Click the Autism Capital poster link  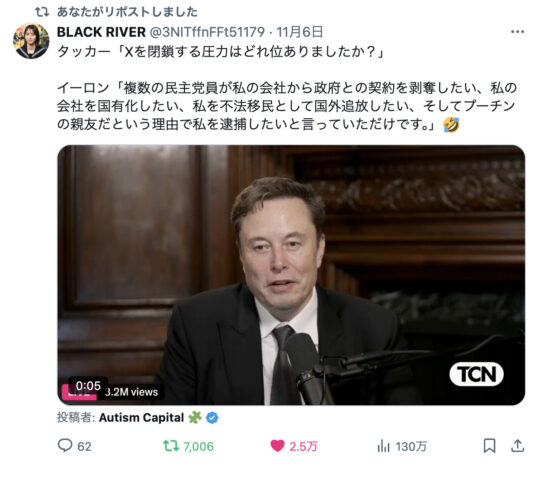pyautogui.click(x=142, y=417)
